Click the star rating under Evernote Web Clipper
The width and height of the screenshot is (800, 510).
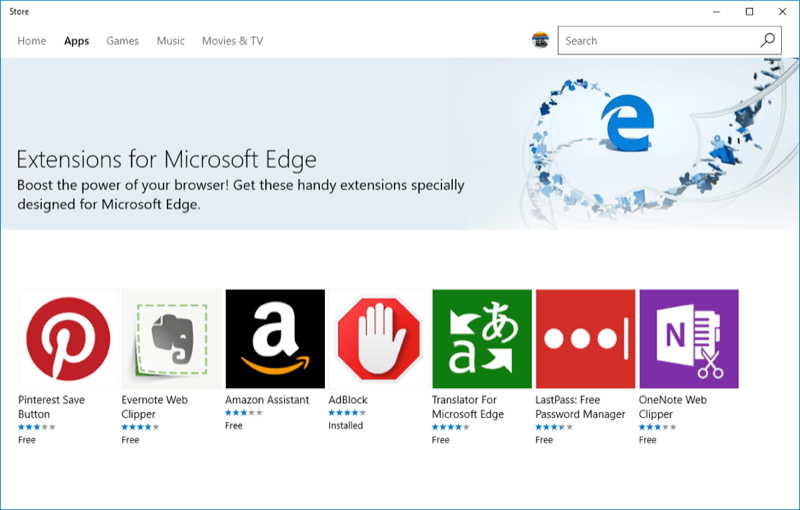(x=140, y=427)
